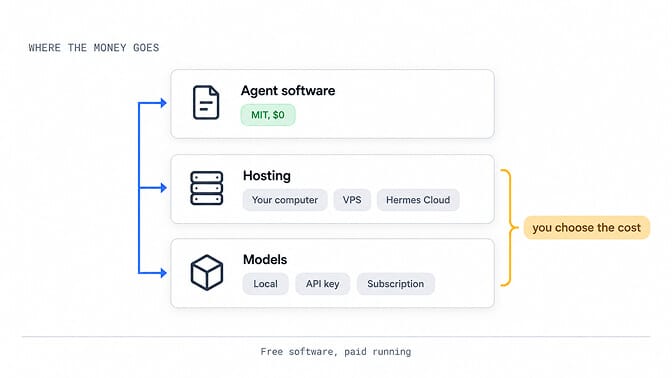This screenshot has height=378, width=672.
Task: Select the Your computer hosting chip
Action: 285,200
